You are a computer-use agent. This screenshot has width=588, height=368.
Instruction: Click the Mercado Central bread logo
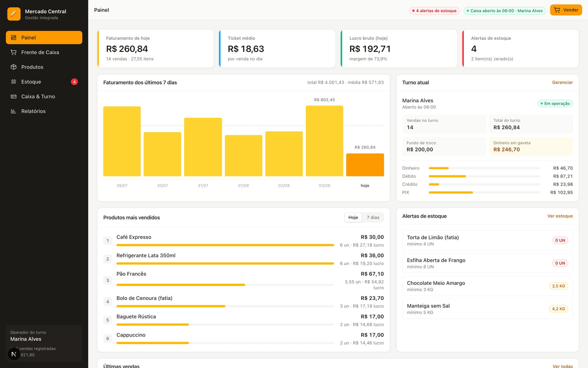point(14,14)
